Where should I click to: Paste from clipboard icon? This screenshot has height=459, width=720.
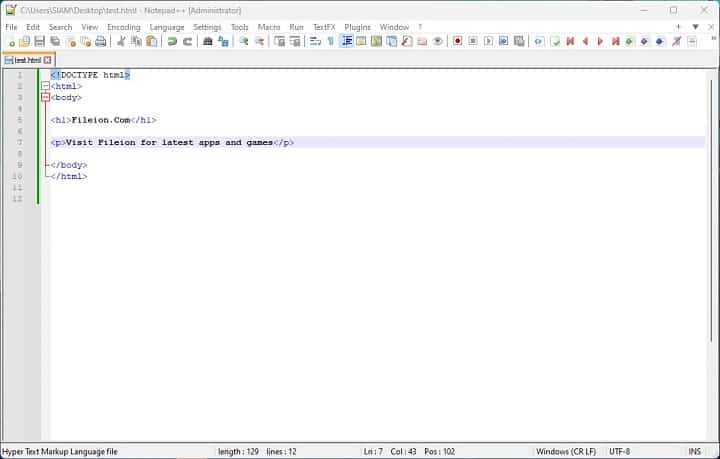[152, 42]
